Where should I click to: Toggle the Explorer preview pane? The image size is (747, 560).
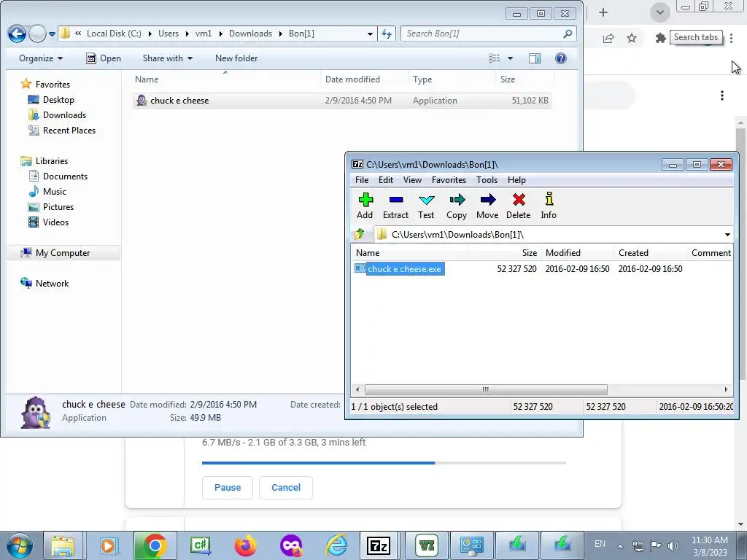click(x=535, y=58)
